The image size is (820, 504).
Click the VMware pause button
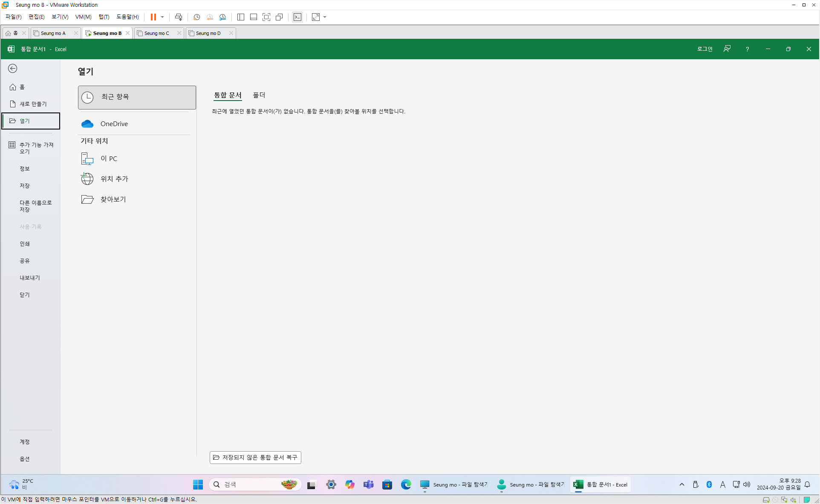click(x=153, y=17)
